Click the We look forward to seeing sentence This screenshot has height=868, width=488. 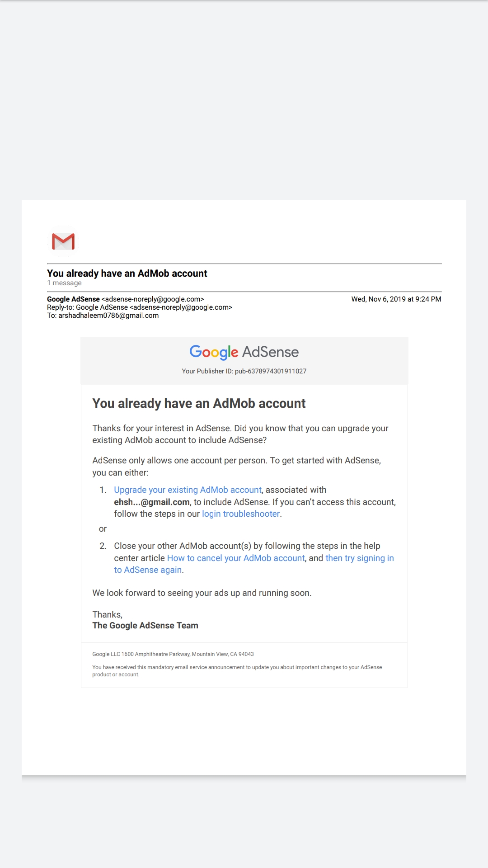tap(202, 593)
